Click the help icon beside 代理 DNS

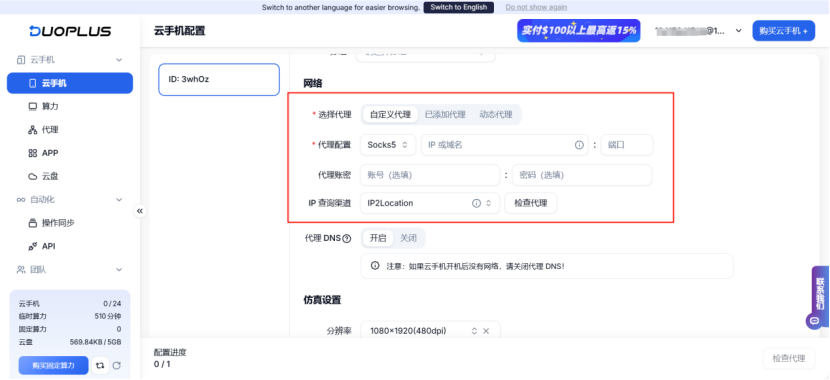coord(347,238)
